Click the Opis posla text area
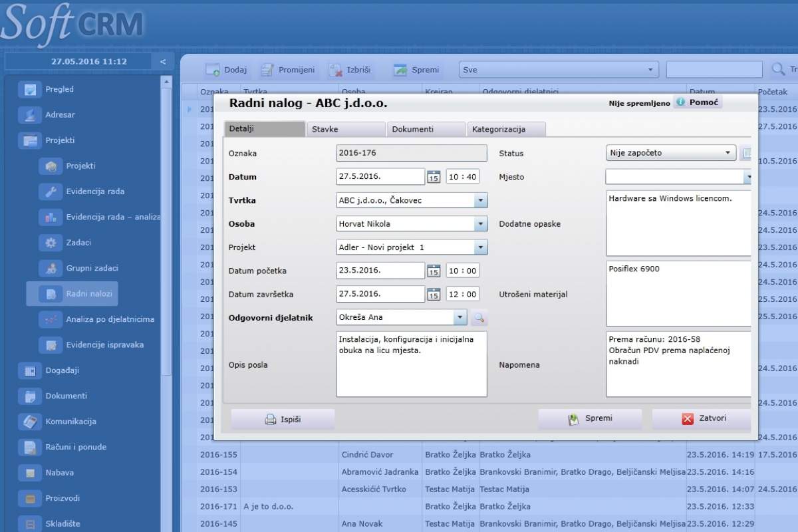 tap(412, 364)
